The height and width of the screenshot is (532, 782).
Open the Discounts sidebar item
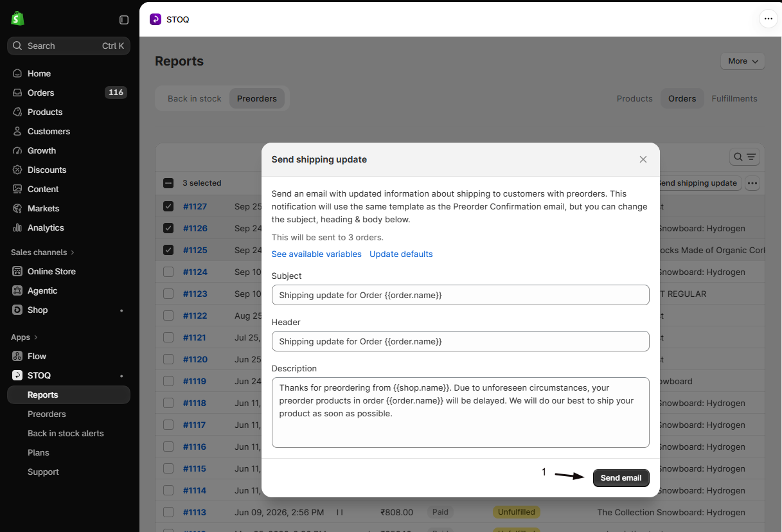pos(69,170)
